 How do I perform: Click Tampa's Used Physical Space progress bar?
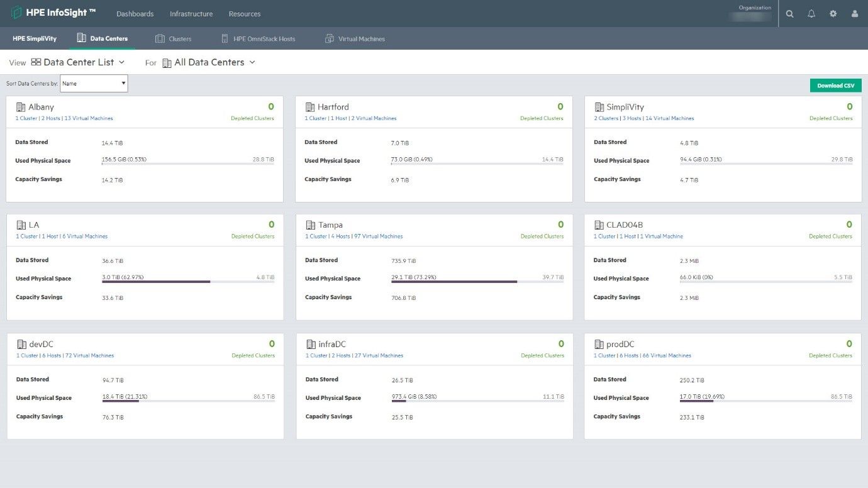(477, 282)
